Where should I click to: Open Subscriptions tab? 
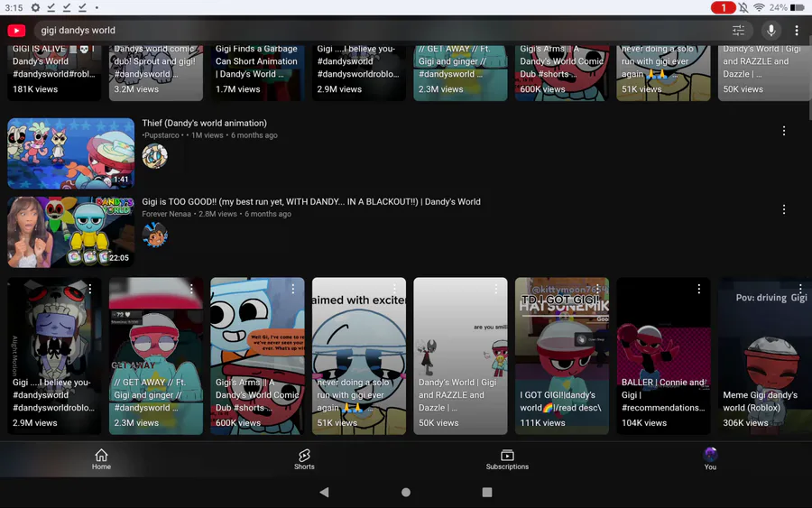tap(507, 459)
